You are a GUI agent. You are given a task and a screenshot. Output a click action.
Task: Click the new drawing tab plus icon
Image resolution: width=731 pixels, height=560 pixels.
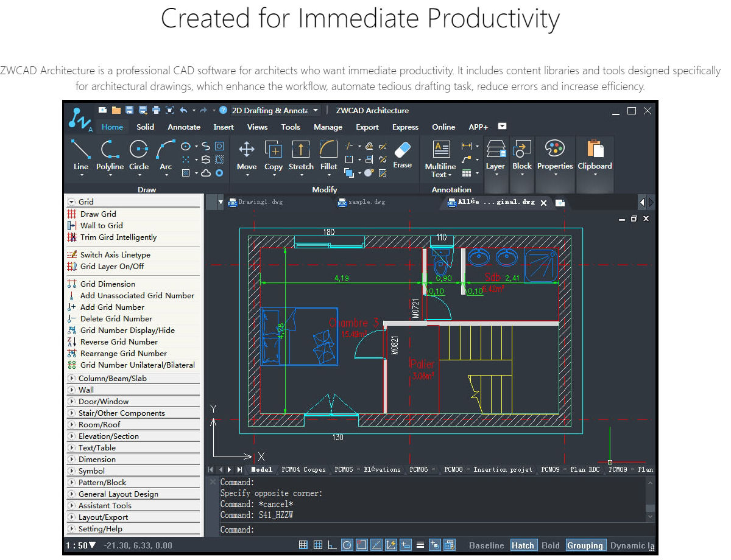pyautogui.click(x=560, y=203)
